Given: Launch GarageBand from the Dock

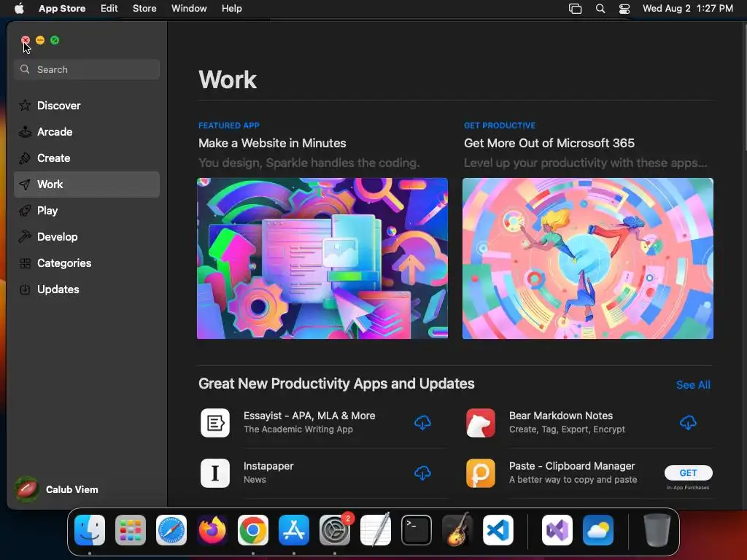Looking at the screenshot, I should 457,530.
